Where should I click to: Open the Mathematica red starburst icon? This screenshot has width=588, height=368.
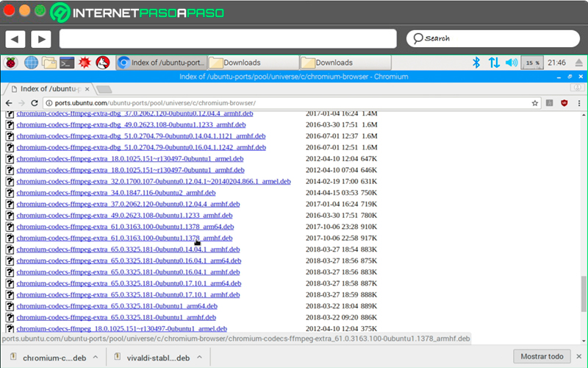(85, 63)
